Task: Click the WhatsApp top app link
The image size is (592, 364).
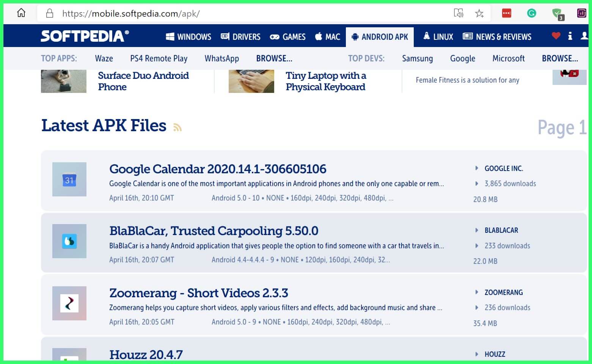Action: [x=222, y=58]
